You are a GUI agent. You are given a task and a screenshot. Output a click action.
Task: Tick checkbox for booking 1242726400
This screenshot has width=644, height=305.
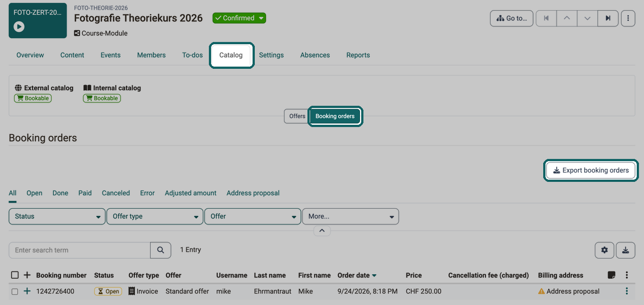15,292
